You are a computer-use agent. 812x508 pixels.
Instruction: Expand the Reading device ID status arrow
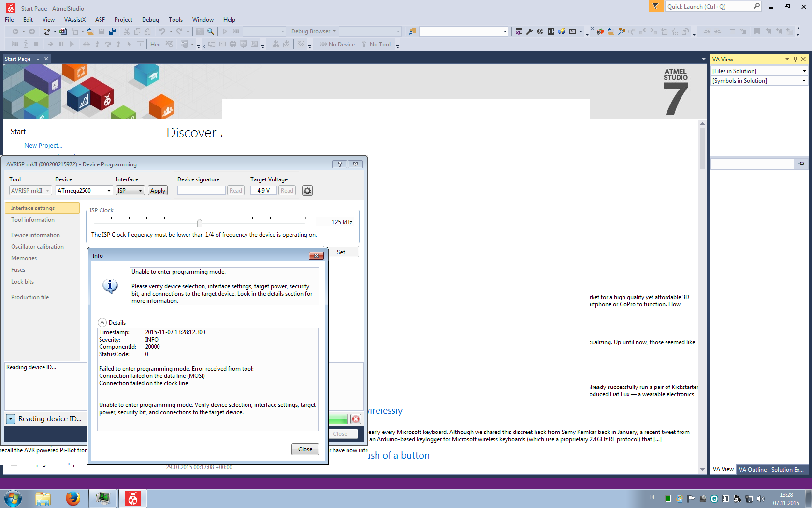tap(11, 419)
